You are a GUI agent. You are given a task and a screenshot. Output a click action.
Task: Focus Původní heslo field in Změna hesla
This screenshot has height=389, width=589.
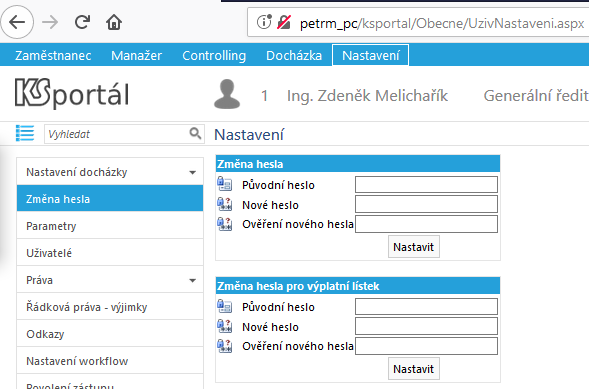point(426,184)
